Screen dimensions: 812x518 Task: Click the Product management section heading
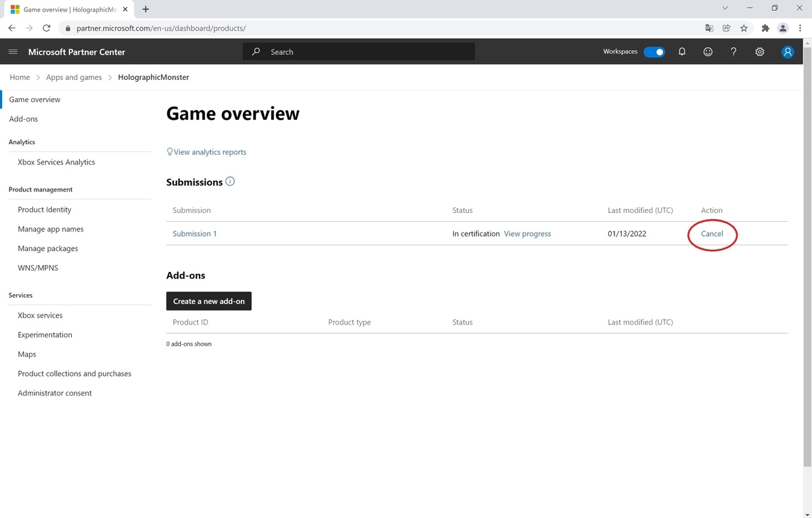click(x=41, y=189)
